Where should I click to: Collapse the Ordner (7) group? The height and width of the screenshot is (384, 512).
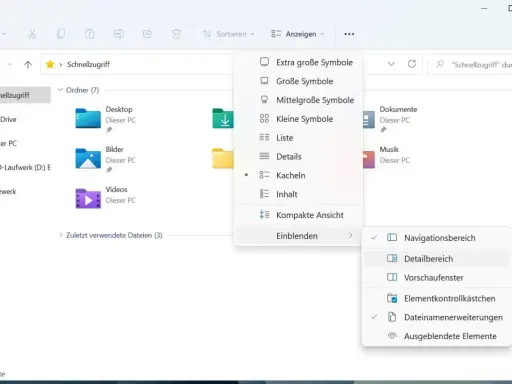click(60, 90)
